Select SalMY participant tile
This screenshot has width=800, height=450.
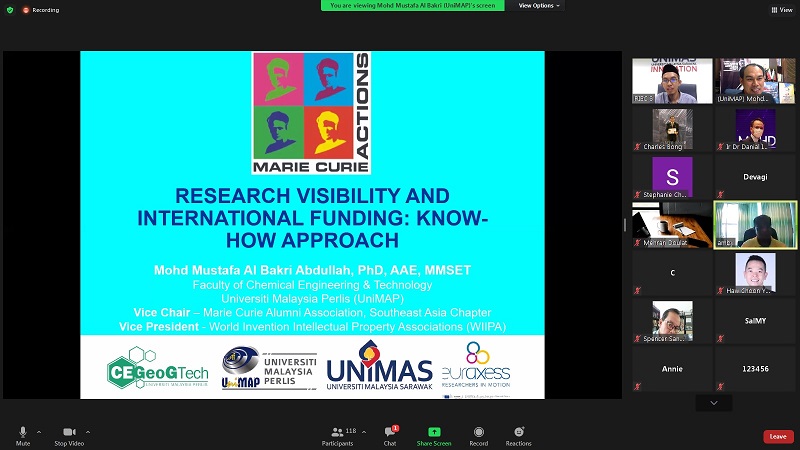(755, 321)
